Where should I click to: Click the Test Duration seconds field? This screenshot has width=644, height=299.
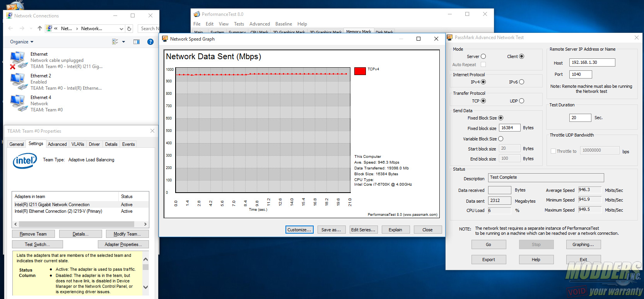click(x=580, y=118)
